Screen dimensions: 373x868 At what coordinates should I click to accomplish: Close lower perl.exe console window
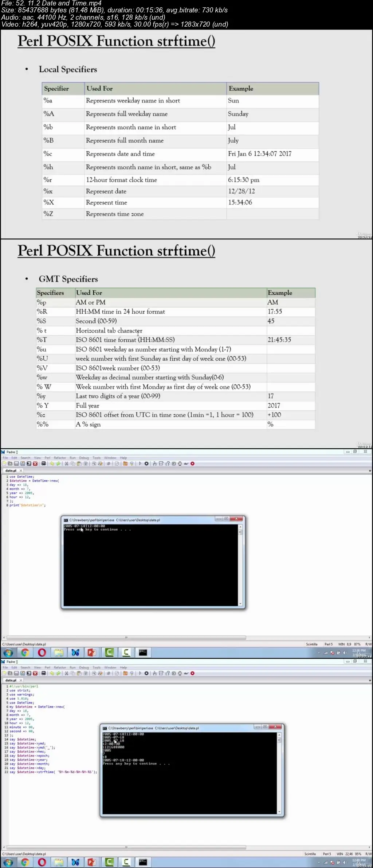[x=275, y=726]
